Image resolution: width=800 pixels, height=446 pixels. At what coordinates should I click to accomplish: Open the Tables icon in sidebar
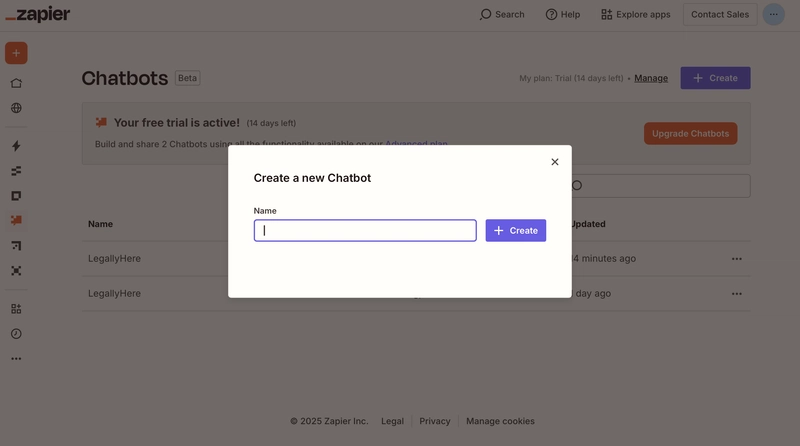pos(16,171)
